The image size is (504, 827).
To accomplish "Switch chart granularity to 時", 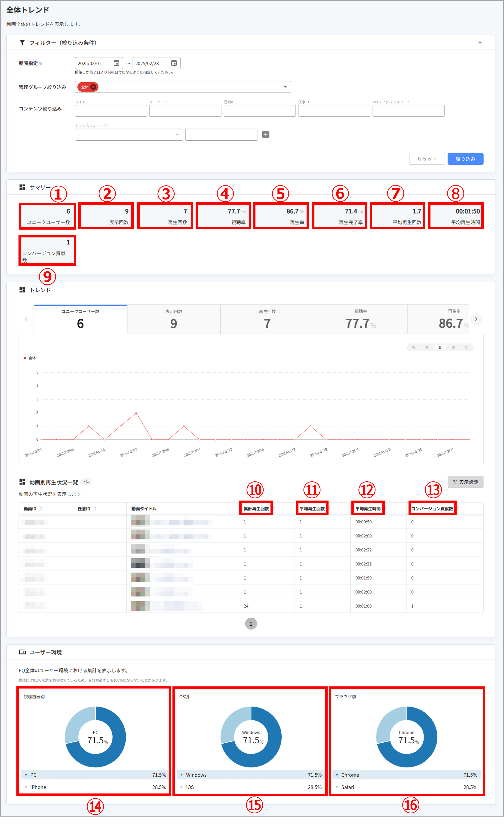I will pos(413,347).
